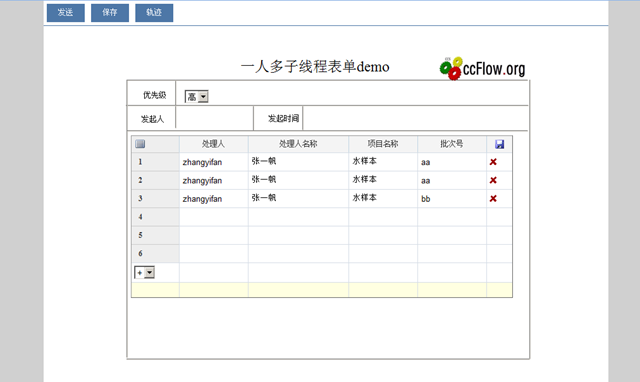This screenshot has width=640, height=382.
Task: Click 项目名称 cell in row 2
Action: (x=383, y=180)
